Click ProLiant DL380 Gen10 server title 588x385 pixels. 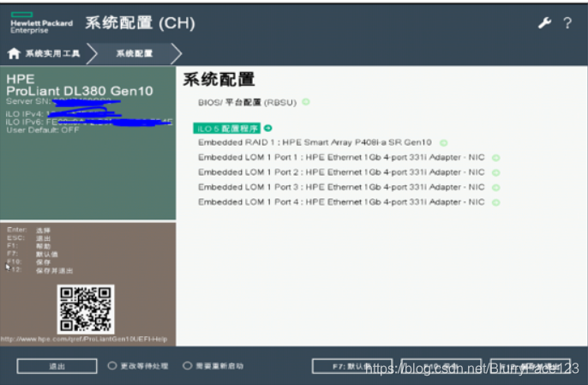80,91
